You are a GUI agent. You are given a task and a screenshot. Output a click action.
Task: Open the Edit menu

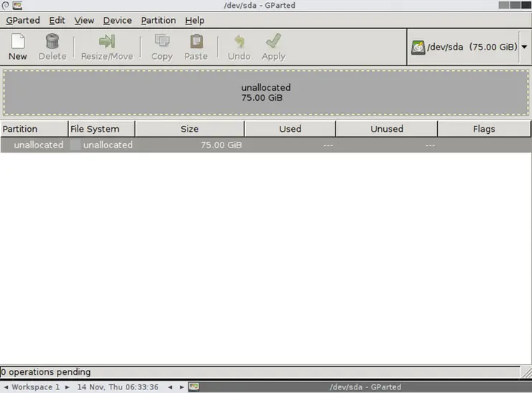click(57, 20)
